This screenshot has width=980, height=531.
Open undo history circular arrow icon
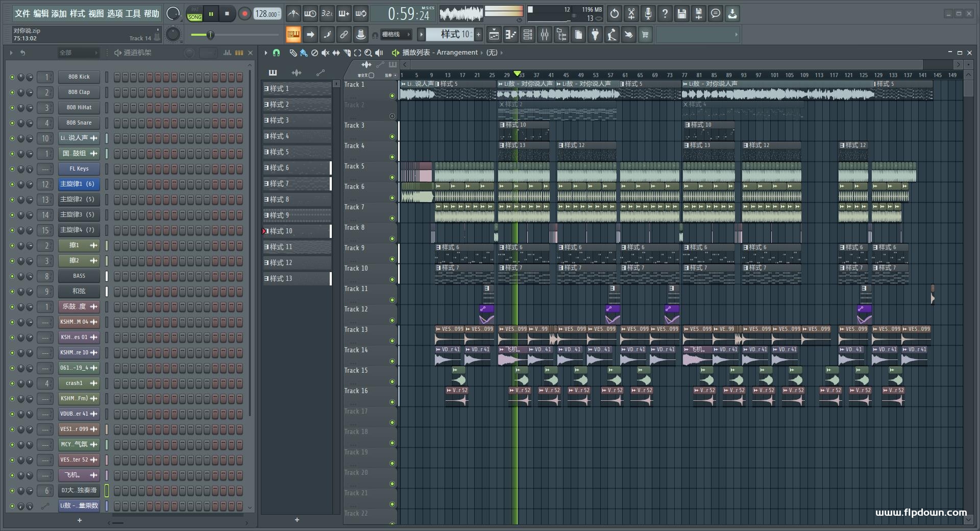615,14
